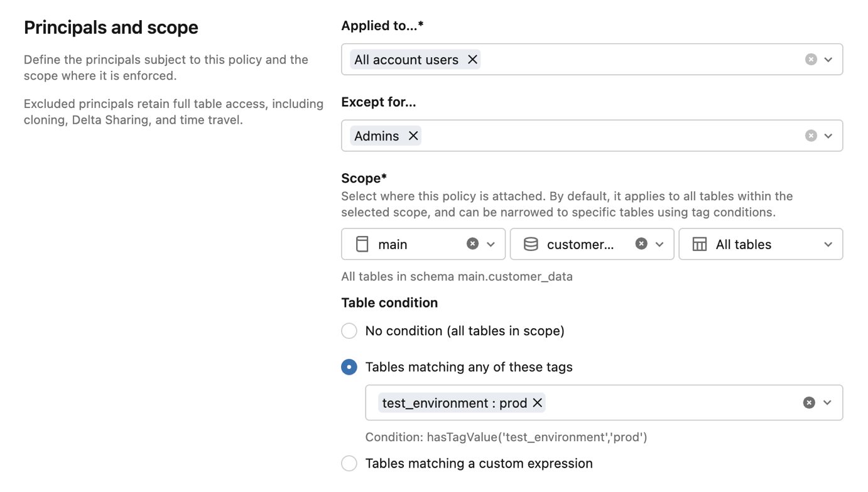The height and width of the screenshot is (492, 868).
Task: Expand the Applied to dropdown chevron
Action: click(x=828, y=60)
